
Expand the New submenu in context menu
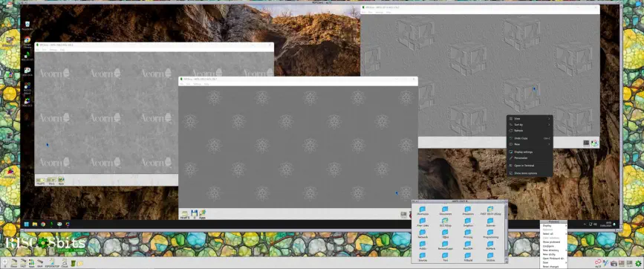click(530, 144)
